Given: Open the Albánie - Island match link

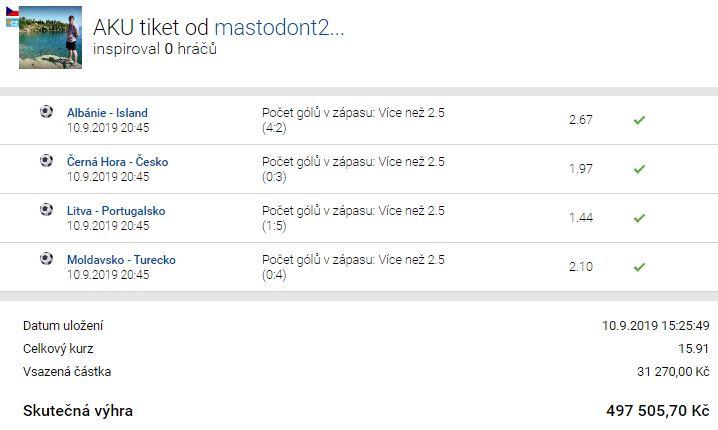Looking at the screenshot, I should click(x=107, y=113).
